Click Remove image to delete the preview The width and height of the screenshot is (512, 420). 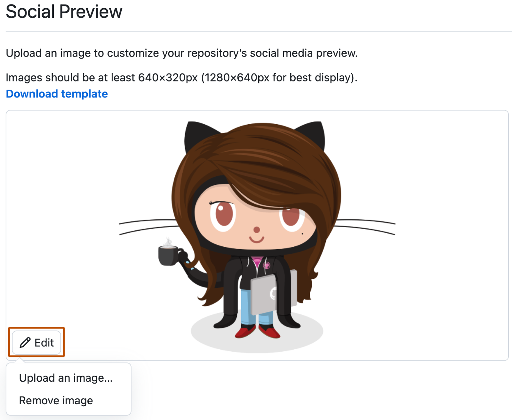click(x=56, y=400)
